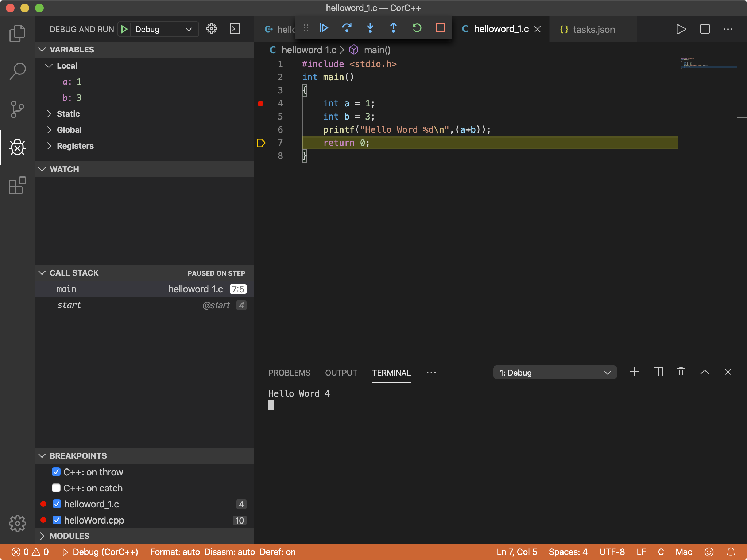Remove the breakpoint dot on line 4
The image size is (747, 560).
click(x=260, y=104)
